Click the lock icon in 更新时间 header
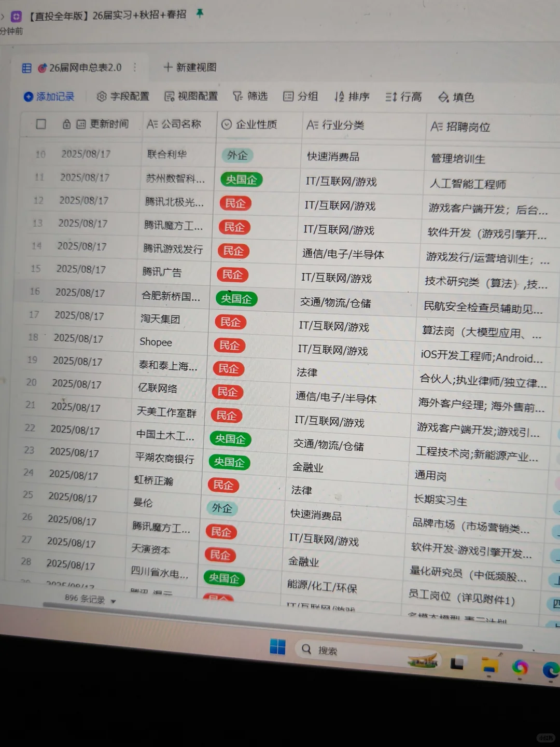 [x=67, y=124]
